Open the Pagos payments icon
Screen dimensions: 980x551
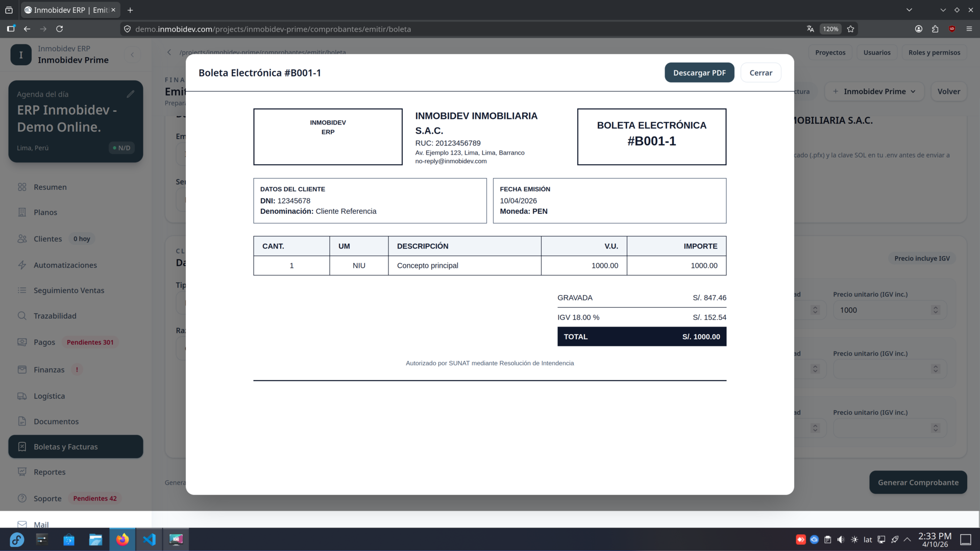pos(22,342)
